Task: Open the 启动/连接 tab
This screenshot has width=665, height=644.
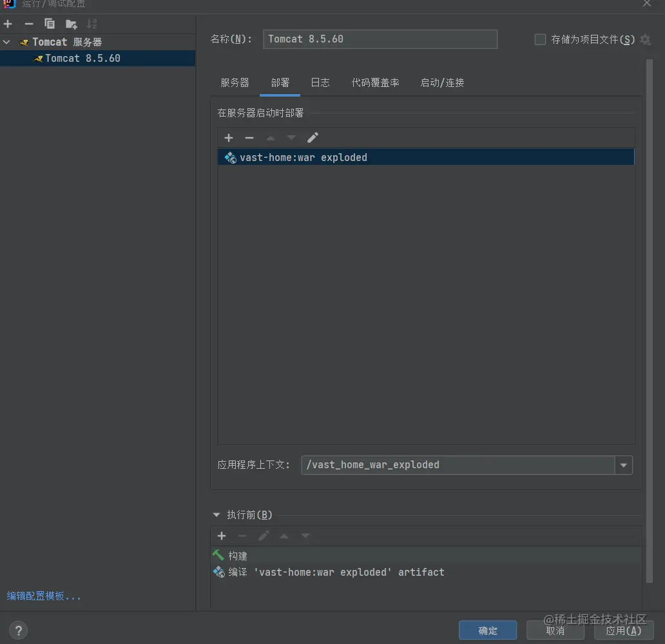Action: point(442,82)
